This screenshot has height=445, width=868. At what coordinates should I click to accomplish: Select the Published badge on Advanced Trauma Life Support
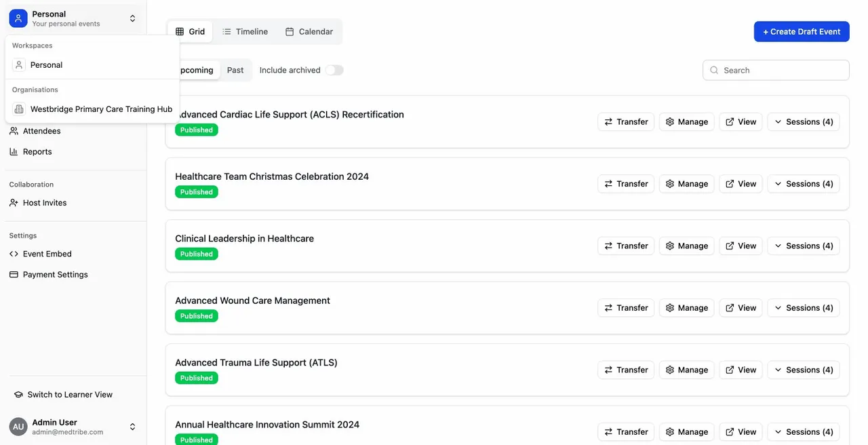click(x=196, y=378)
